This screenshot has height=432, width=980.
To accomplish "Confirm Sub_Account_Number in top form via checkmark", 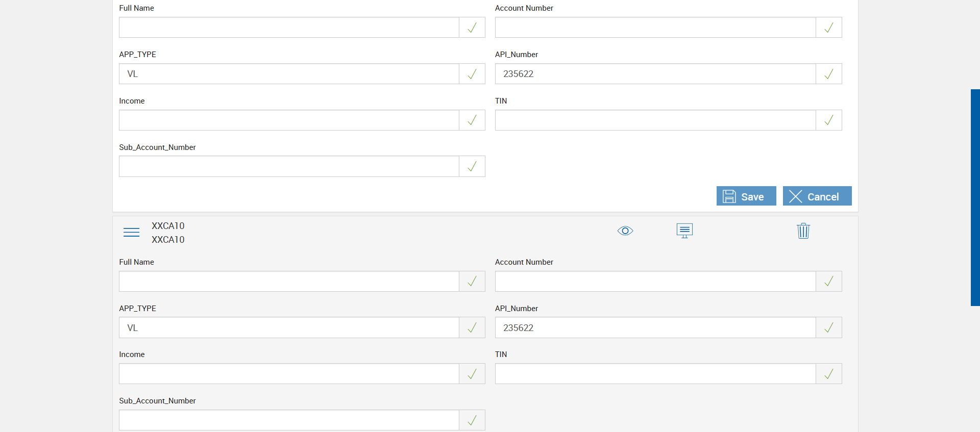I will pyautogui.click(x=472, y=167).
